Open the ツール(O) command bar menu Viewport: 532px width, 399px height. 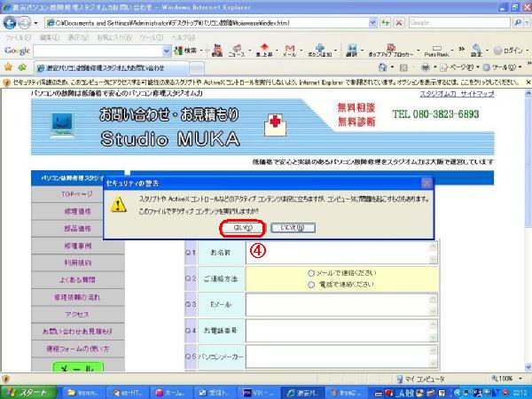tap(502, 67)
